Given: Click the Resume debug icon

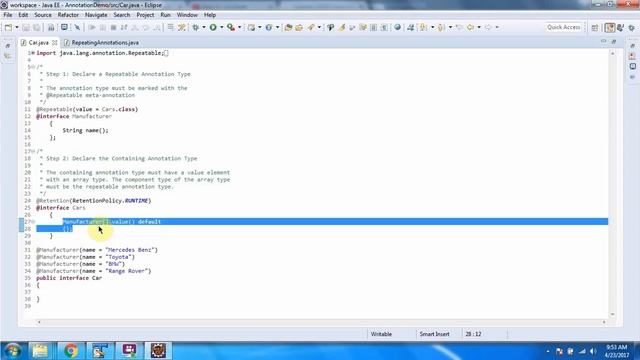Looking at the screenshot, I should coord(92,27).
